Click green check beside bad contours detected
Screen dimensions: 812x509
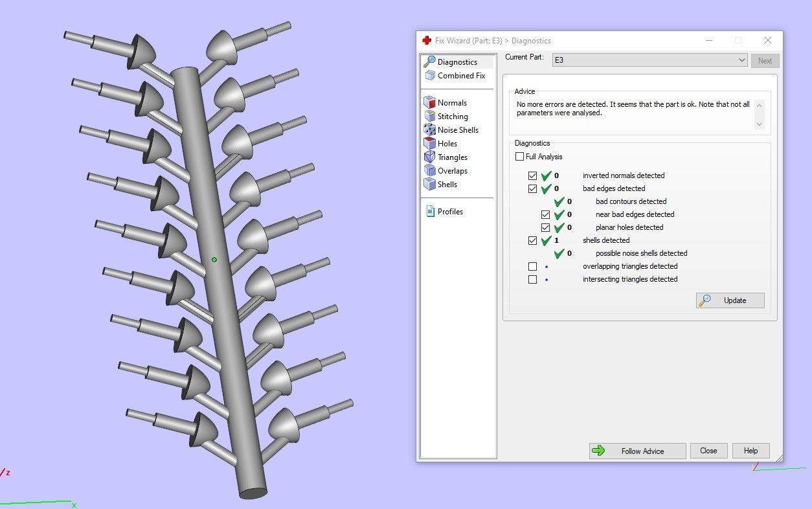[559, 201]
